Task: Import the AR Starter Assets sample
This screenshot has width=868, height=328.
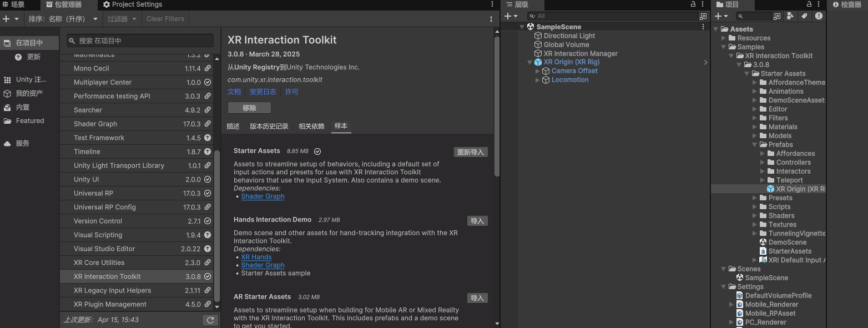Action: click(477, 298)
